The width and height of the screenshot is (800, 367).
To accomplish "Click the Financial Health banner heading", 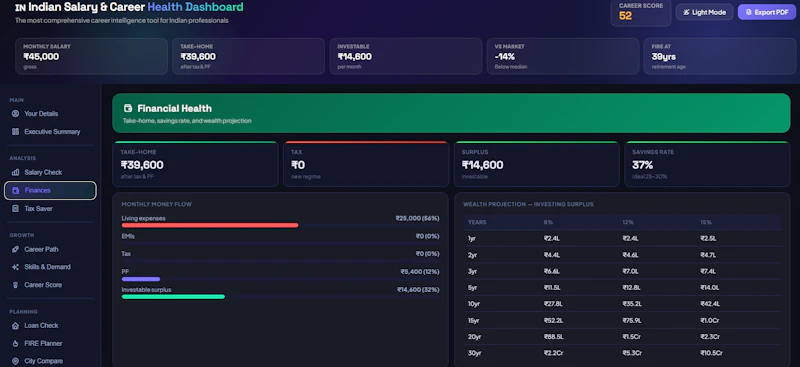I will (x=174, y=108).
